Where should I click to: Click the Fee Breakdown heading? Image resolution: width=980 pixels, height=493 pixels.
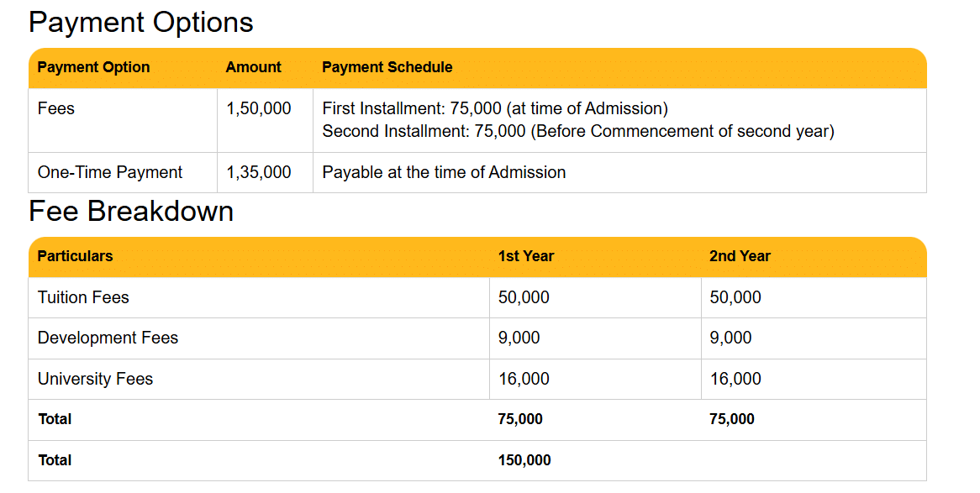tap(131, 212)
